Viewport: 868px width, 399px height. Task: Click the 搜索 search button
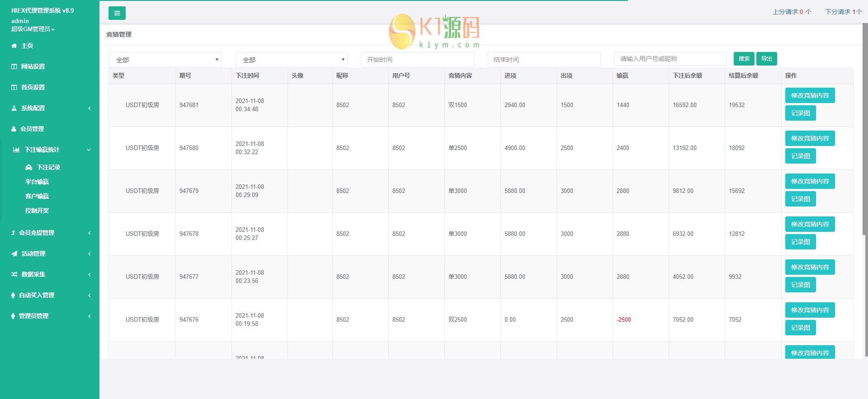tap(744, 59)
